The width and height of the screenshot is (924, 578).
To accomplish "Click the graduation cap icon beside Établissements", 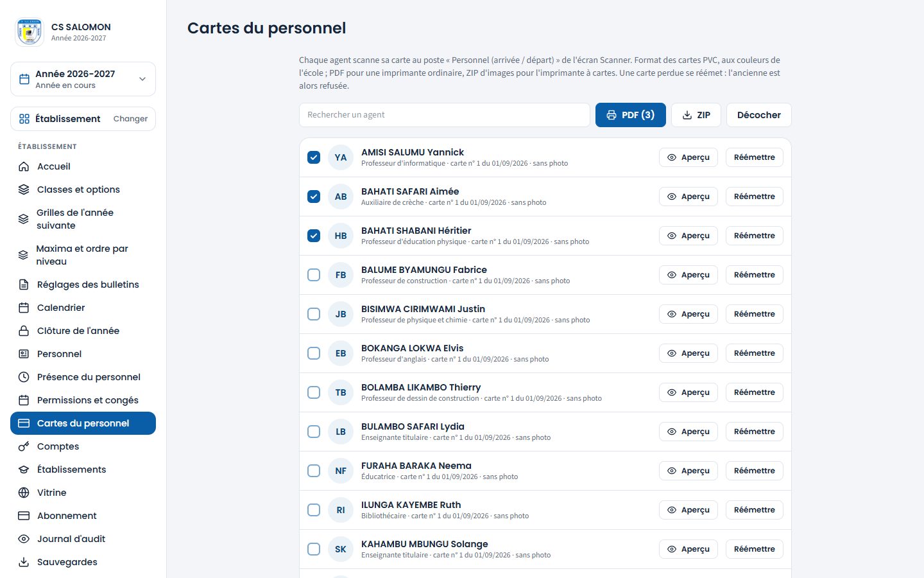I will (24, 469).
